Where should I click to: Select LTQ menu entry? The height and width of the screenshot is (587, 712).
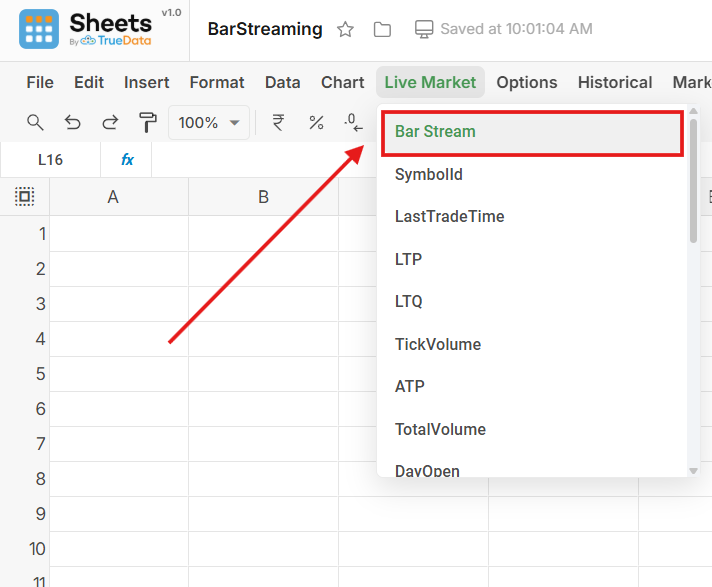click(x=532, y=301)
